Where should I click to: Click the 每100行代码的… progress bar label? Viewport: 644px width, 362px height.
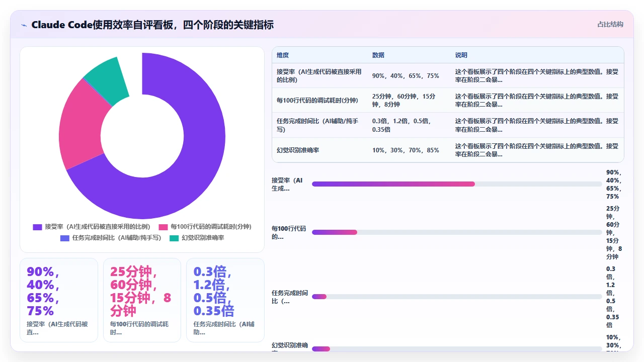pos(289,232)
